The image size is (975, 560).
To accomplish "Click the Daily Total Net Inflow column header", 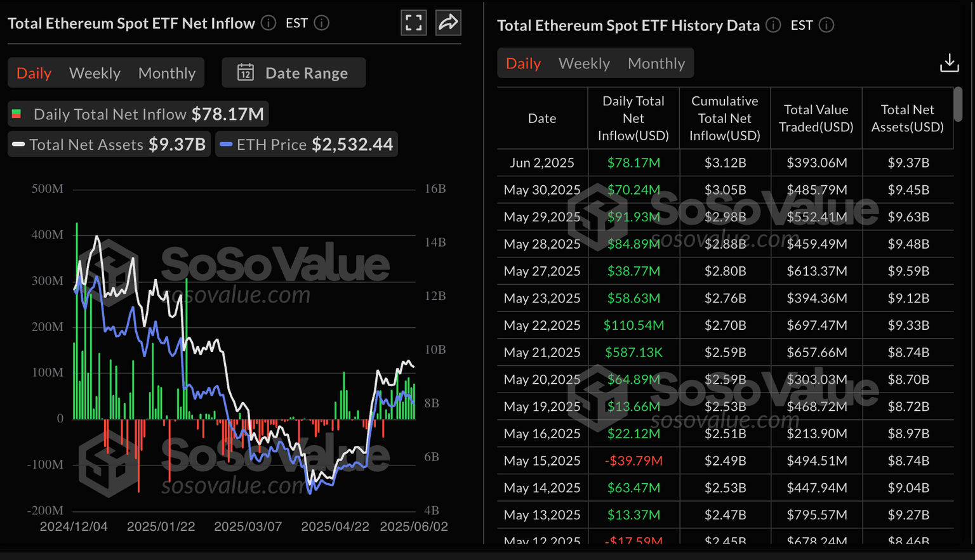I will pyautogui.click(x=633, y=119).
